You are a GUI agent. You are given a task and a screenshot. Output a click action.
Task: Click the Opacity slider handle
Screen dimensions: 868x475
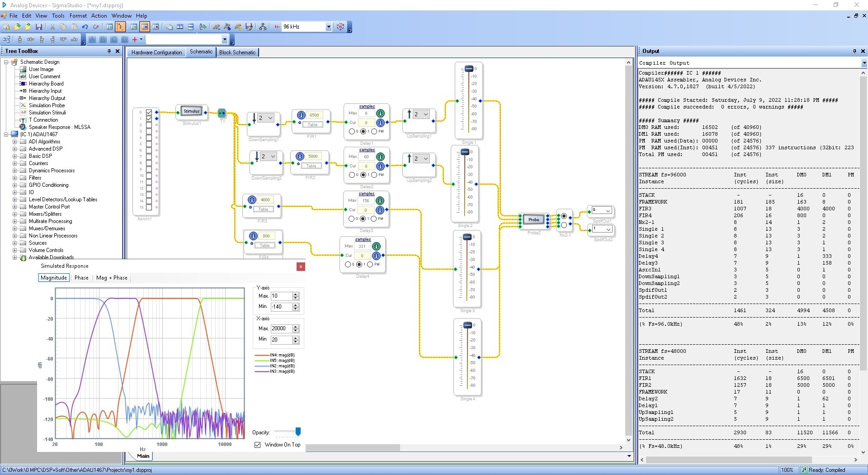[x=298, y=431]
